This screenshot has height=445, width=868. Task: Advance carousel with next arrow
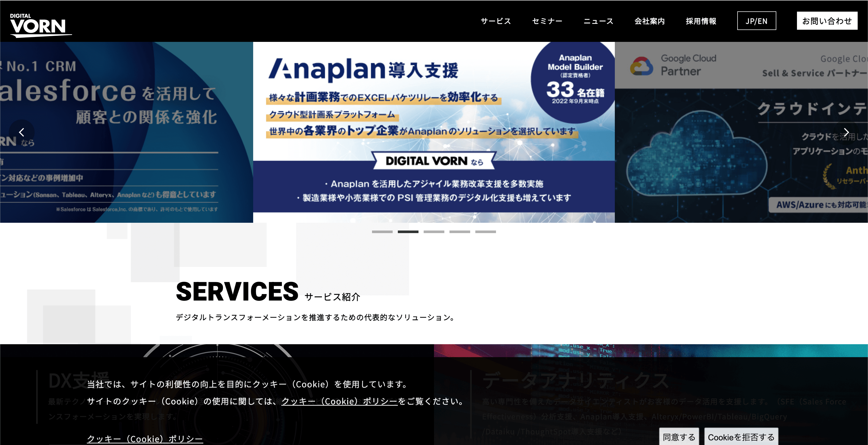[846, 132]
